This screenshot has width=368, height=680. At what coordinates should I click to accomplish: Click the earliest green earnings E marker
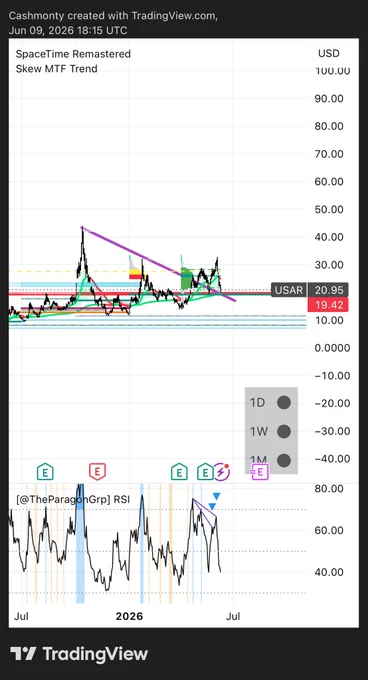pyautogui.click(x=45, y=471)
